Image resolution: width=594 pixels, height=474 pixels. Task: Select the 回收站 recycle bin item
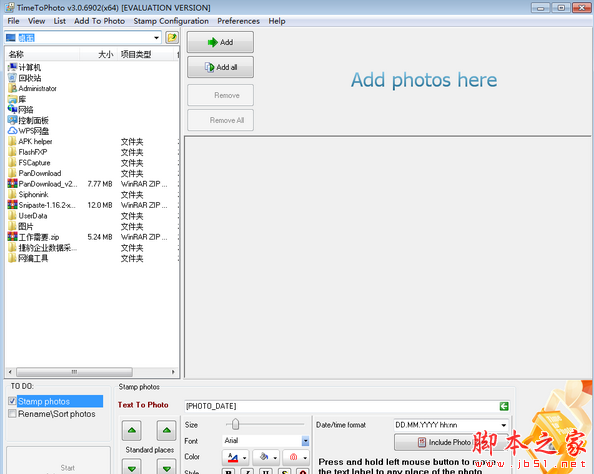24,78
